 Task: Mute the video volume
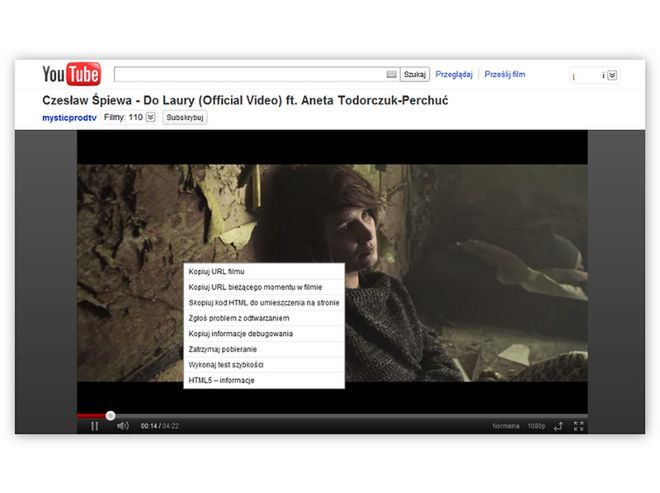(x=122, y=426)
